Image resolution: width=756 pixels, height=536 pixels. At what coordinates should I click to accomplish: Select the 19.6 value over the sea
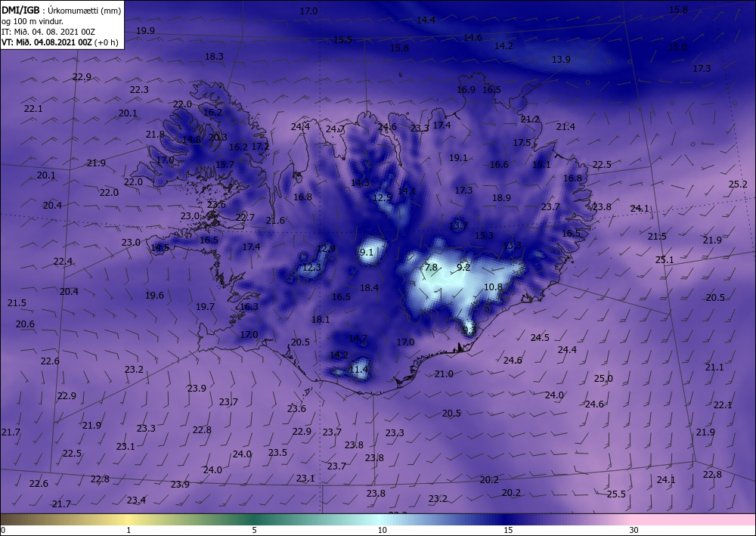tap(155, 296)
